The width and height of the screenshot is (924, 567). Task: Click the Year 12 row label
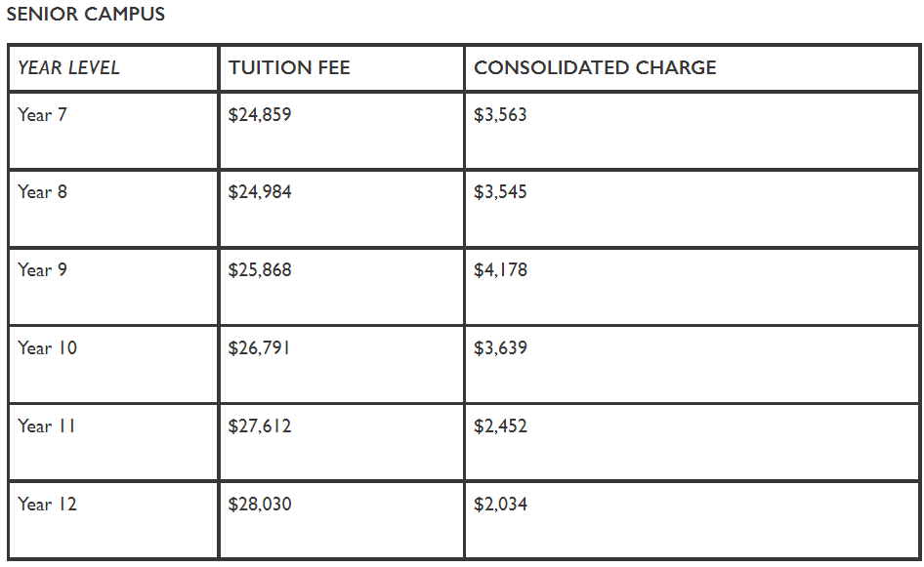[x=47, y=504]
